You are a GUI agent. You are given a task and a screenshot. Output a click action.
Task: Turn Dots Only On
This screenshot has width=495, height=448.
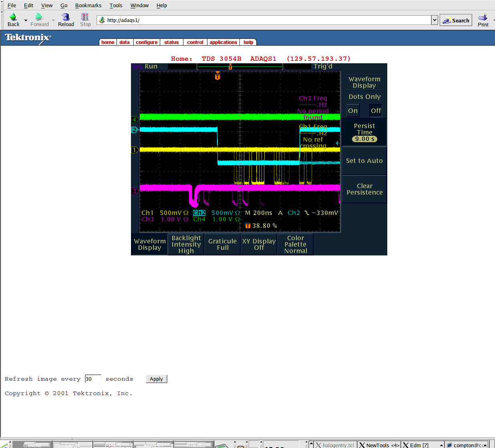pos(353,111)
